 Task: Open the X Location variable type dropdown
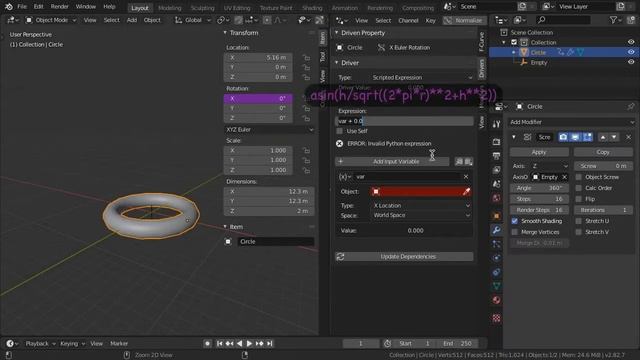click(421, 206)
